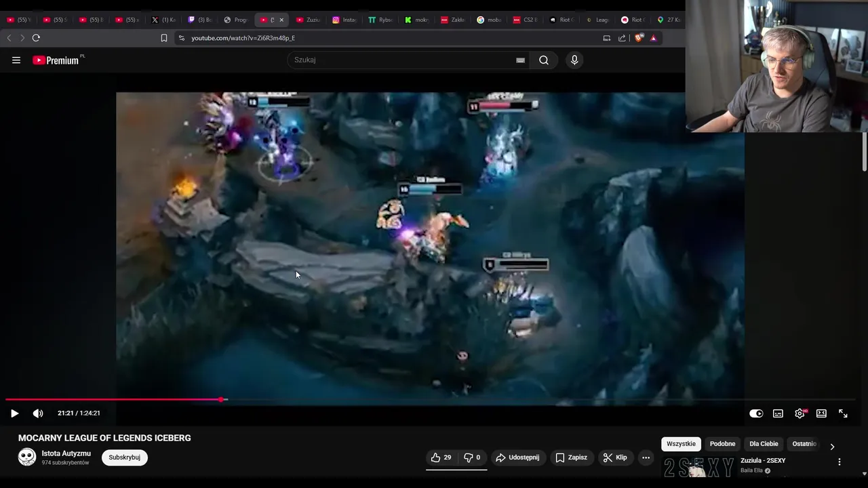Click the video title MOCARNY LEAGUE OF LEGENDS ICEBERG
Viewport: 868px width, 488px height.
[104, 438]
